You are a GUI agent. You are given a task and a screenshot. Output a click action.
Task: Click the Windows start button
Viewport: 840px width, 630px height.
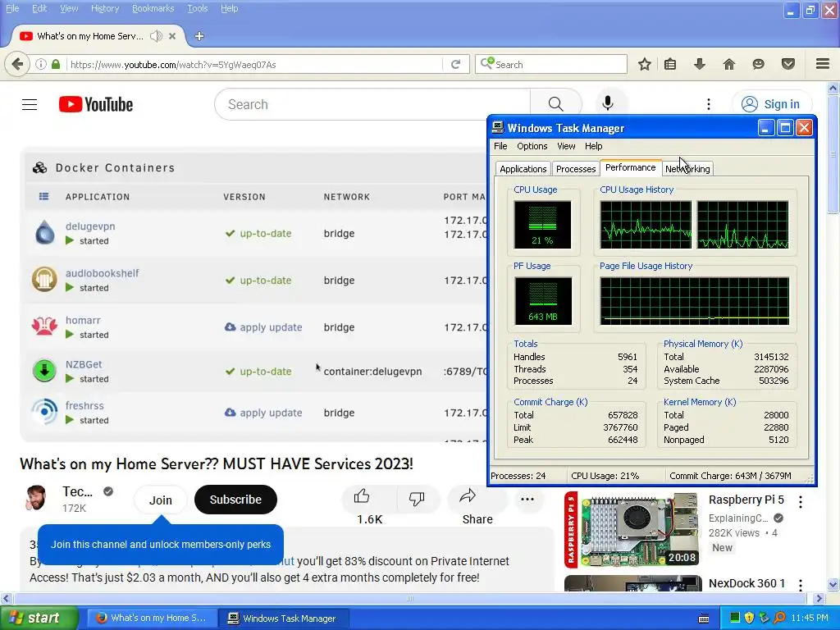click(39, 618)
